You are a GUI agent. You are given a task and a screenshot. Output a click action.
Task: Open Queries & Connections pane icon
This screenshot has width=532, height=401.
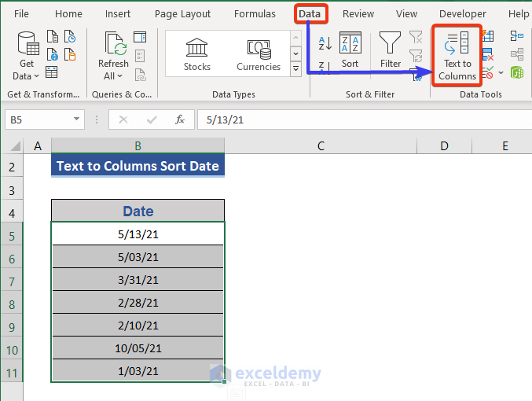(x=140, y=37)
